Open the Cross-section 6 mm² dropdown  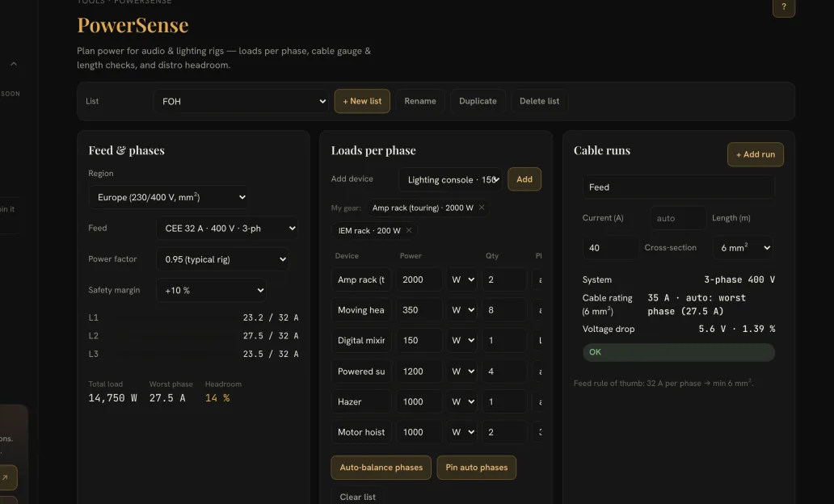click(x=743, y=248)
